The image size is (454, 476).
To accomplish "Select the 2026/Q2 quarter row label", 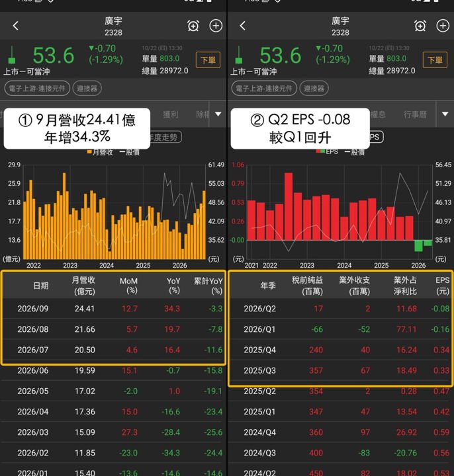I will tap(260, 309).
